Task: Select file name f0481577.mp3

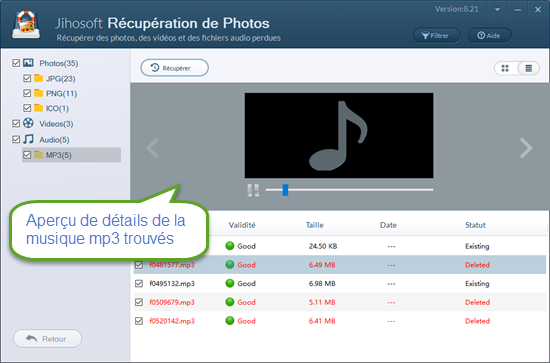Action: pos(172,265)
